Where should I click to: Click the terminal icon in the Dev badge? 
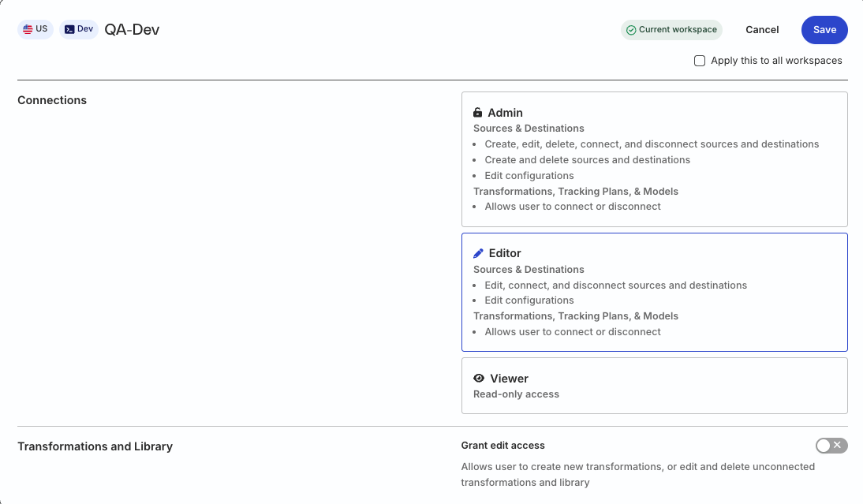(x=69, y=28)
